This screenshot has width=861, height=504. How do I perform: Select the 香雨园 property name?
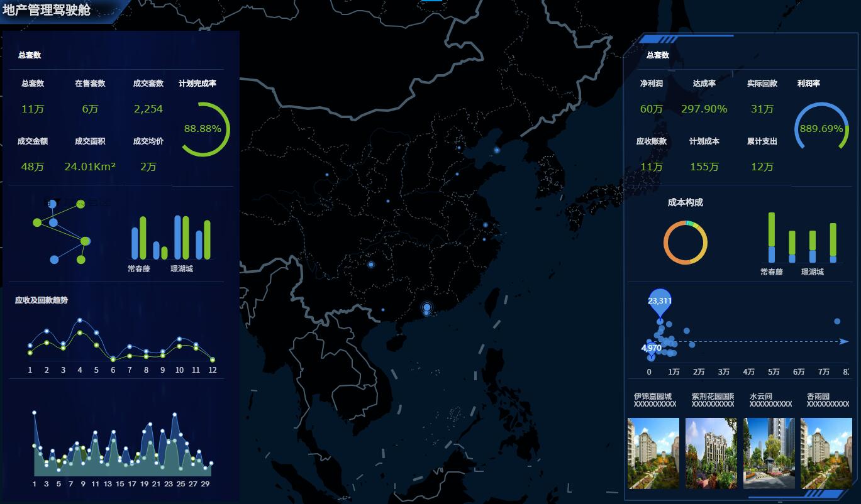(818, 397)
